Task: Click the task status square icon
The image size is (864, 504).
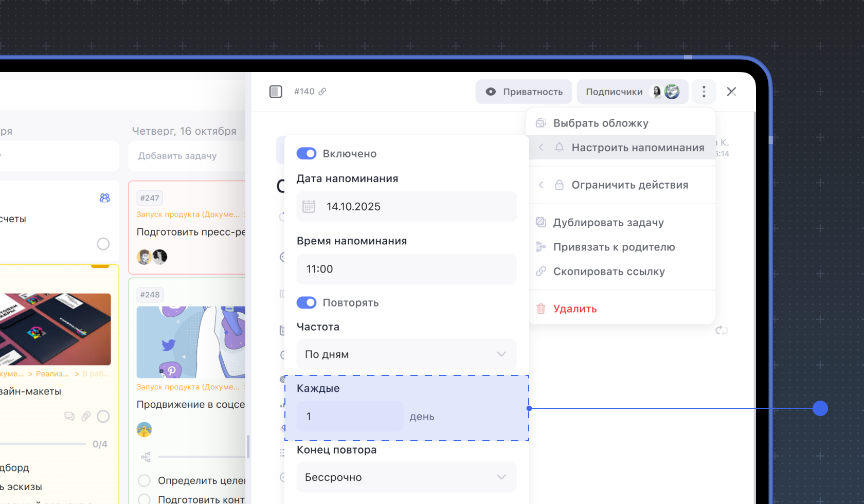Action: [276, 92]
